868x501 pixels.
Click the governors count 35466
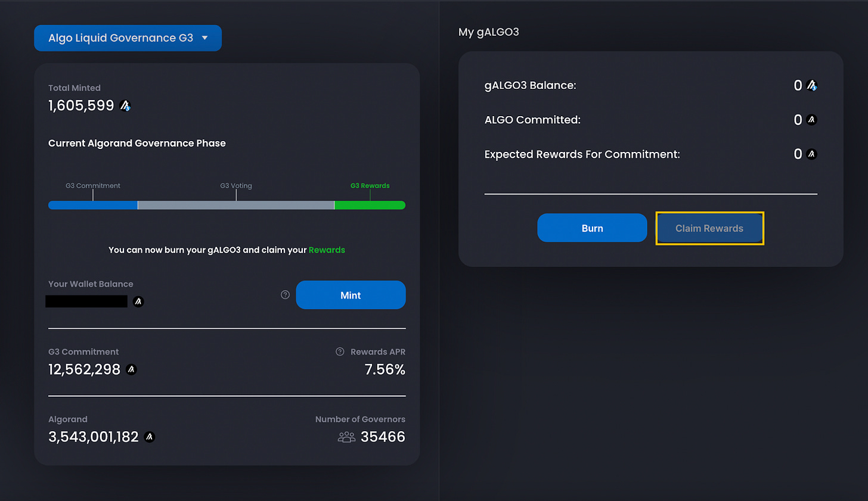pos(383,437)
